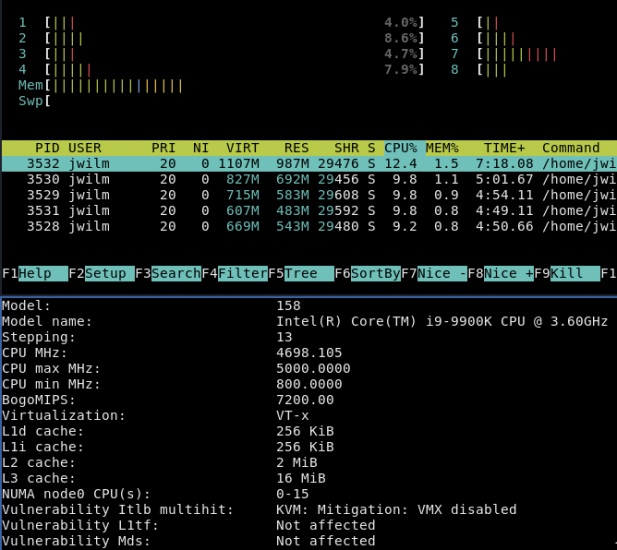Click the TIME+ column header
Screen dimensions: 617x550
click(x=504, y=148)
